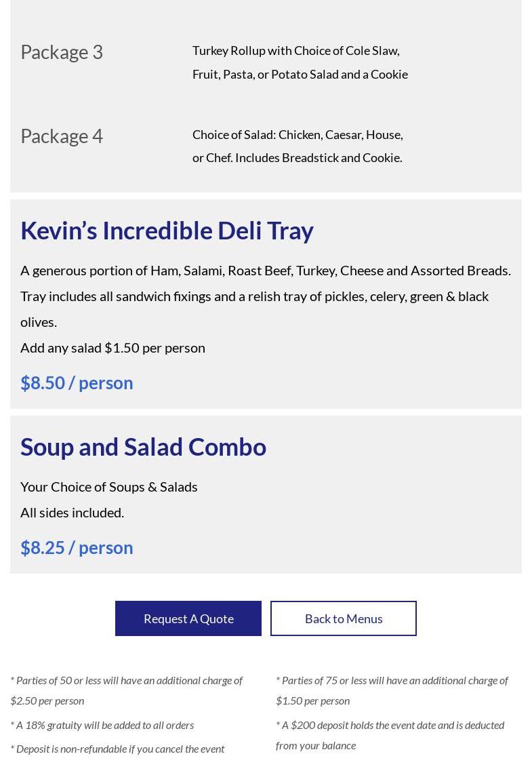
Task: Click the Parties of 50 or less footnote
Action: tap(126, 690)
